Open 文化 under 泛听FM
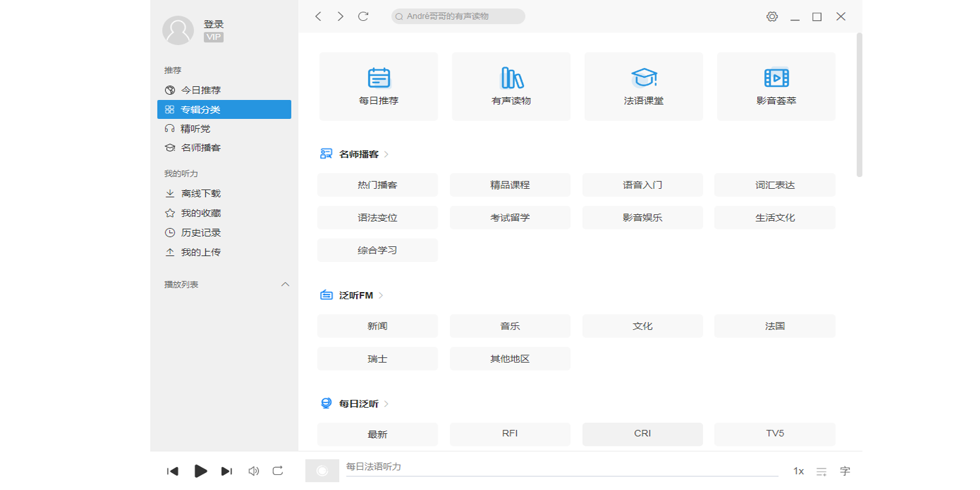The width and height of the screenshot is (980, 490). (x=643, y=326)
